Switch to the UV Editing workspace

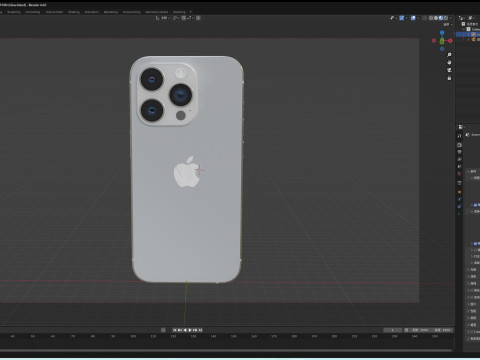[33, 12]
